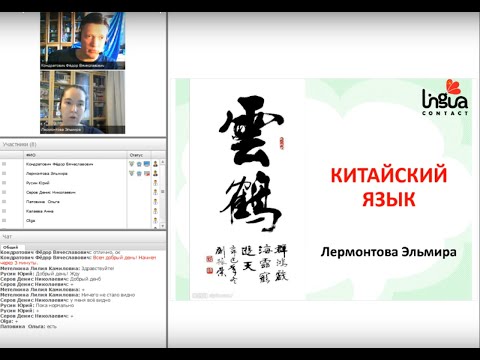Click the participants list scrollbar thumb

point(163,192)
